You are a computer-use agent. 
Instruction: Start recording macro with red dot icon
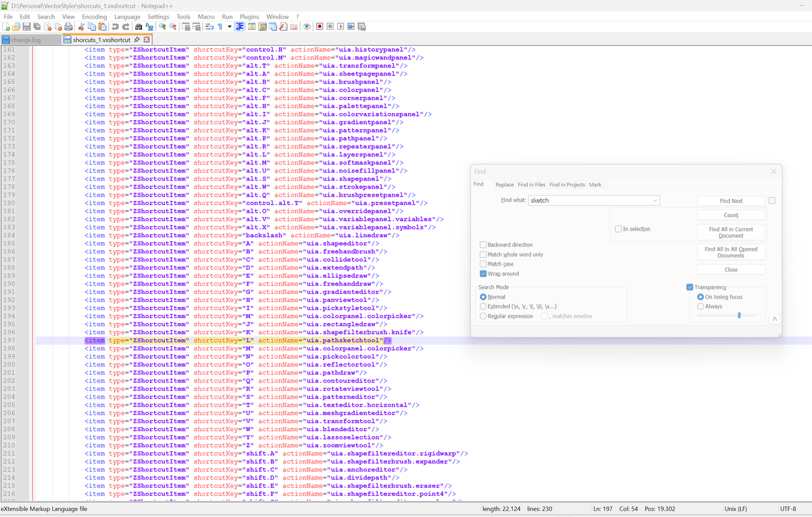320,26
